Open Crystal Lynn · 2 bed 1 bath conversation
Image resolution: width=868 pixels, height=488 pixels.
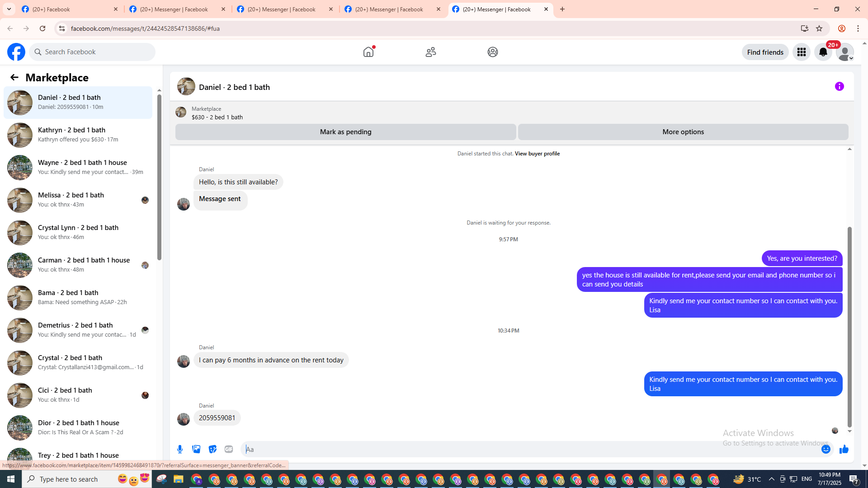click(78, 233)
